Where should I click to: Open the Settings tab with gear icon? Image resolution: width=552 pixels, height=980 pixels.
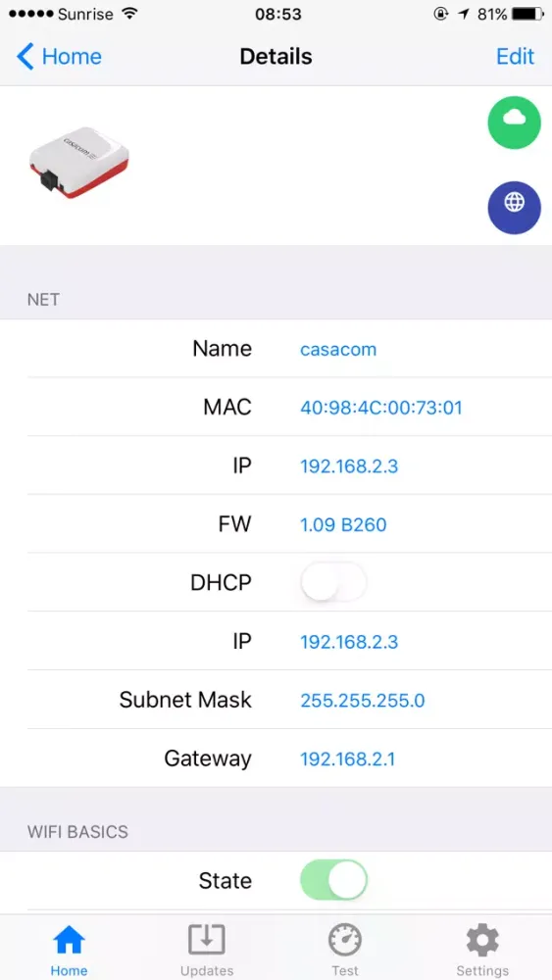tap(482, 949)
